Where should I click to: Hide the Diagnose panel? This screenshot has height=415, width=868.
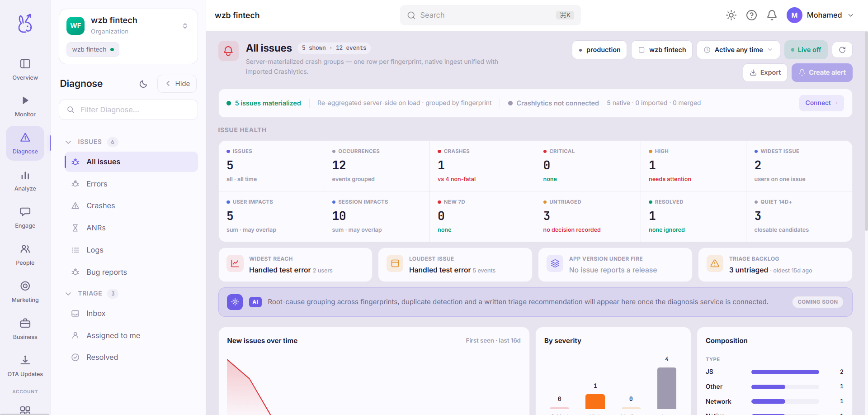pos(177,84)
